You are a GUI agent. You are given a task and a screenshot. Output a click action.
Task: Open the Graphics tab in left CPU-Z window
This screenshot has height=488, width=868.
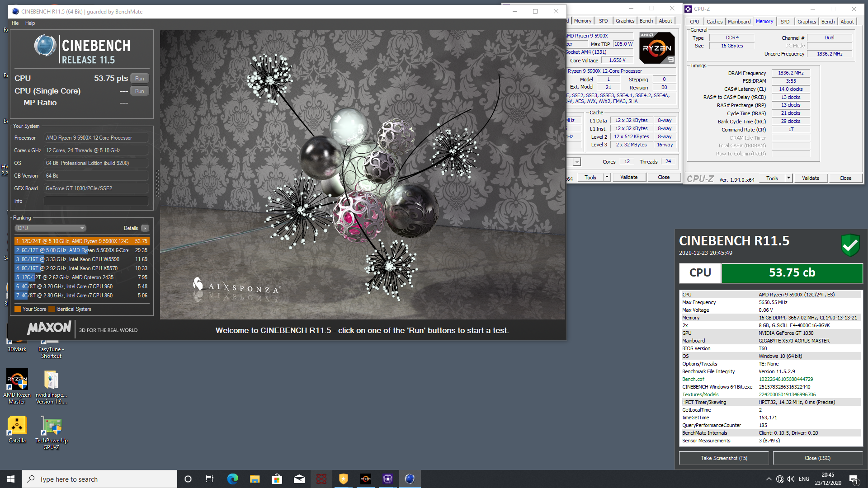coord(625,21)
